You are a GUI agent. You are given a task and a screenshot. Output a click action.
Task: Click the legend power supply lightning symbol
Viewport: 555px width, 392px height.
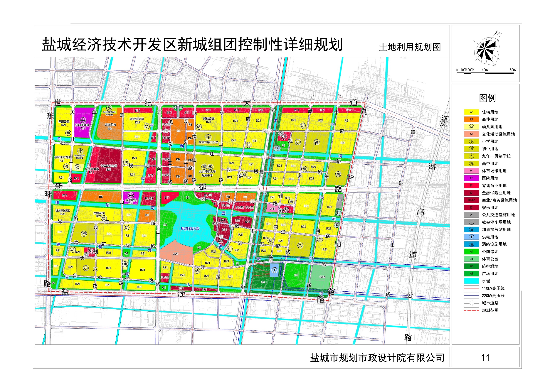pos(471,237)
